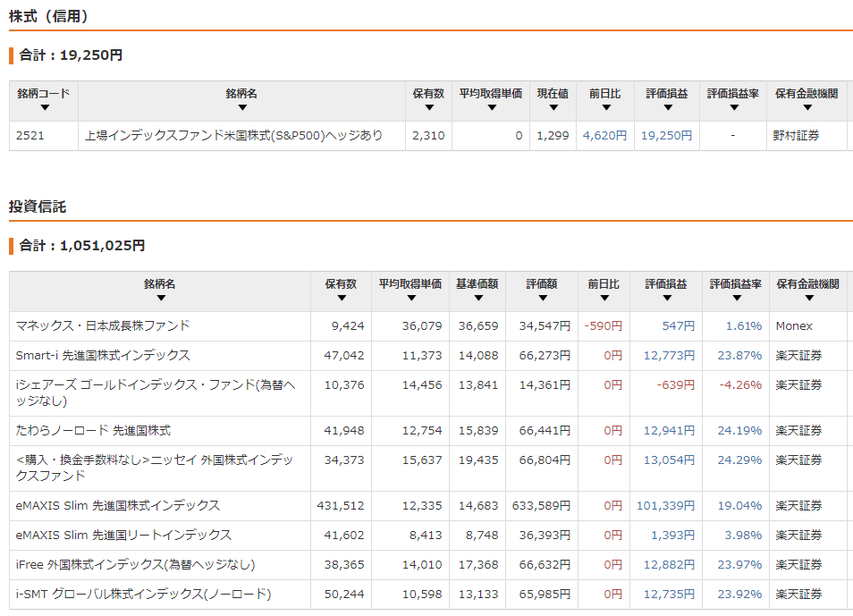Click the 1,299 current price cell
853x616 pixels.
553,136
